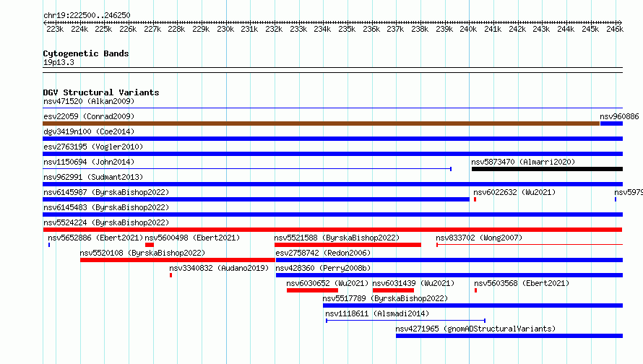Click the right arrow end of the ruler
Viewport: 643px width, 364px height.
tap(620, 22)
